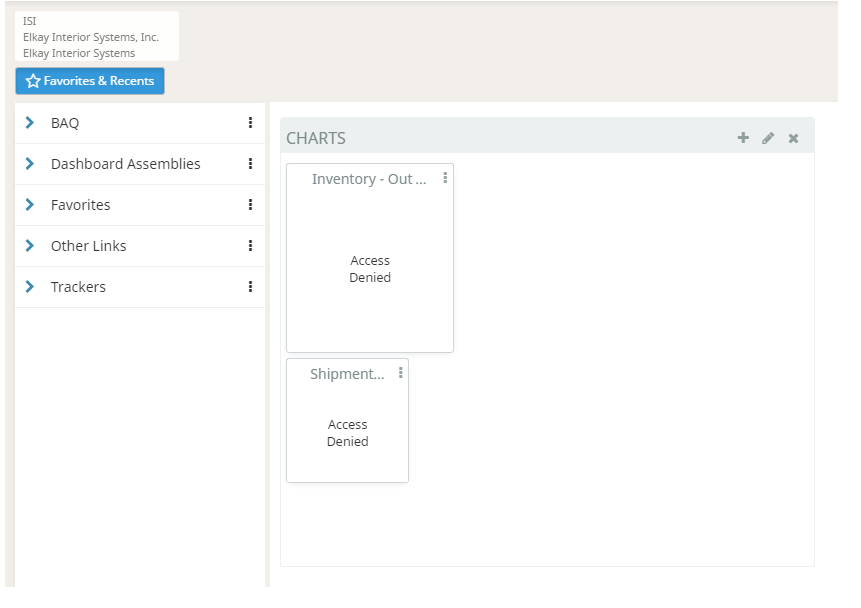Click the star icon on Favorites & Recents
The width and height of the screenshot is (861, 608).
pyautogui.click(x=33, y=81)
